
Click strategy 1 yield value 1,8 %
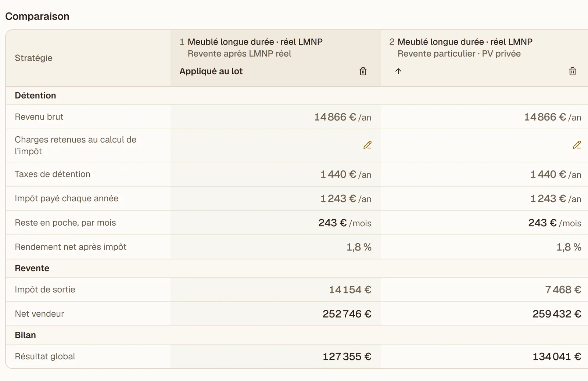359,247
